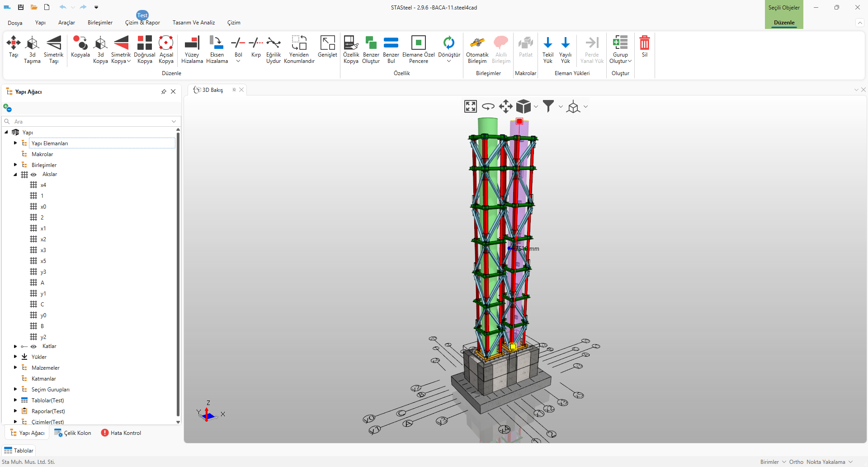Add a Tekil Yük point load
The image size is (868, 467).
click(x=547, y=43)
